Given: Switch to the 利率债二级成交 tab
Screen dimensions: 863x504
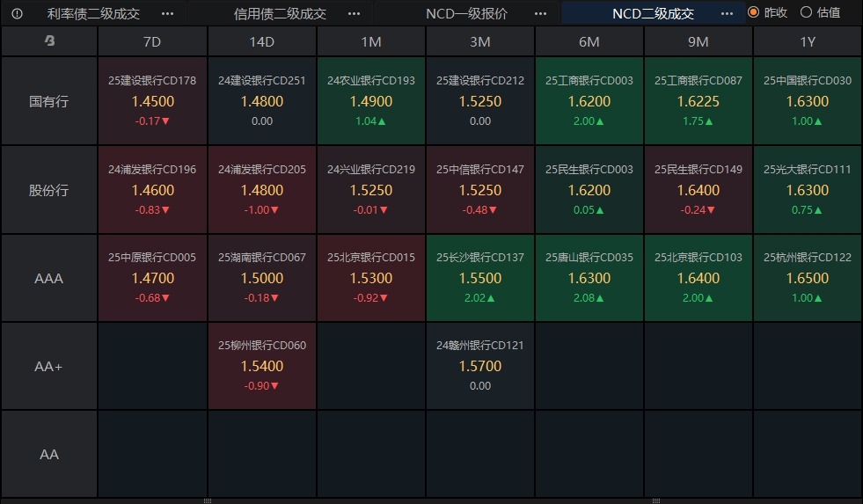Looking at the screenshot, I should [93, 13].
